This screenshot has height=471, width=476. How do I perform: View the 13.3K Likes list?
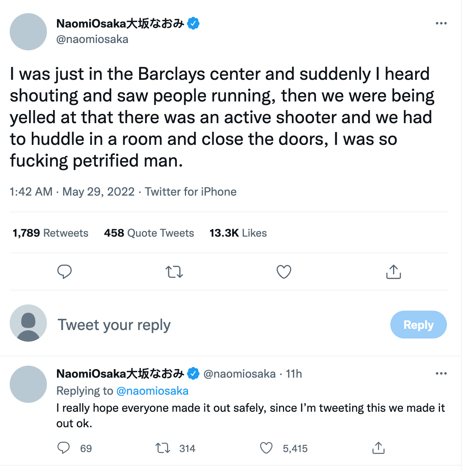(x=238, y=233)
